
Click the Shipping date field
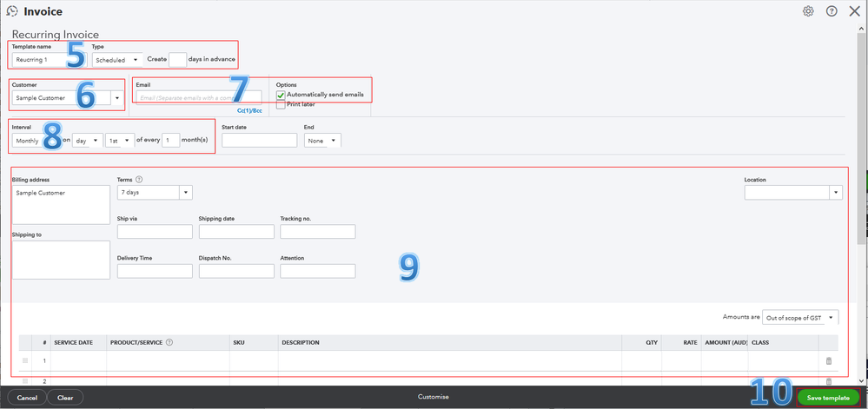pos(236,231)
